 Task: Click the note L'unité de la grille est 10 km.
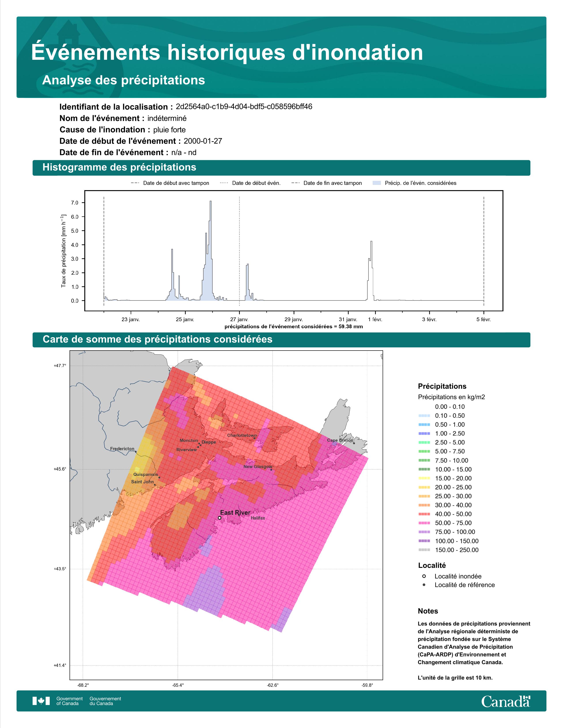(455, 678)
